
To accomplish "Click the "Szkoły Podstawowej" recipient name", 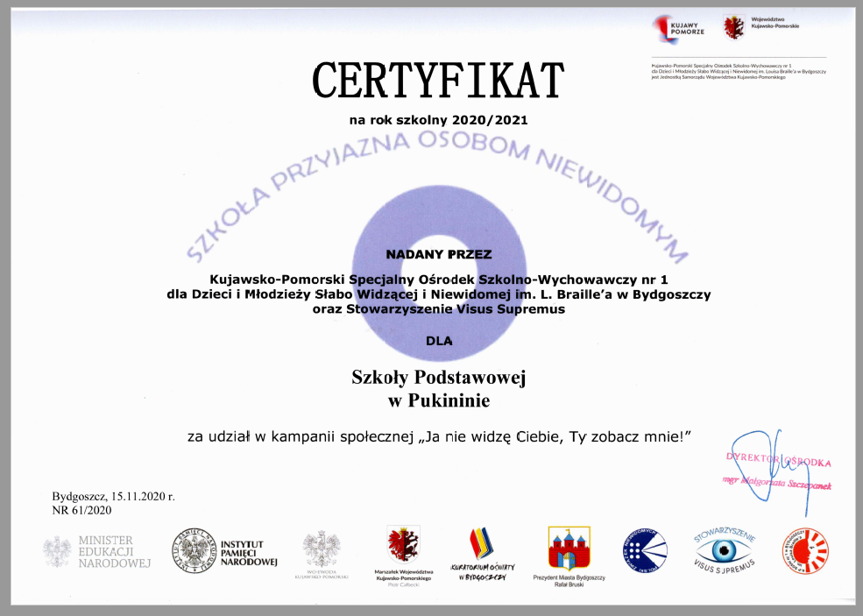I will (x=438, y=378).
